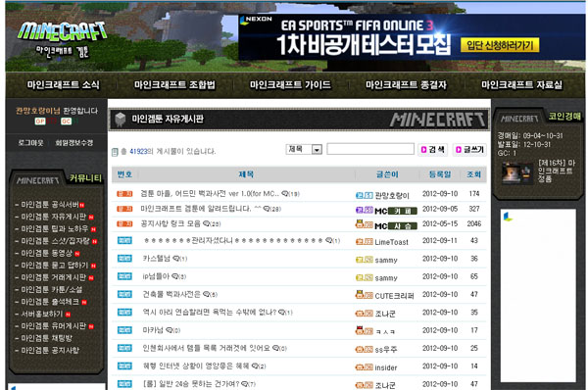
Task: Click 로그아웃 link
Action: point(30,143)
